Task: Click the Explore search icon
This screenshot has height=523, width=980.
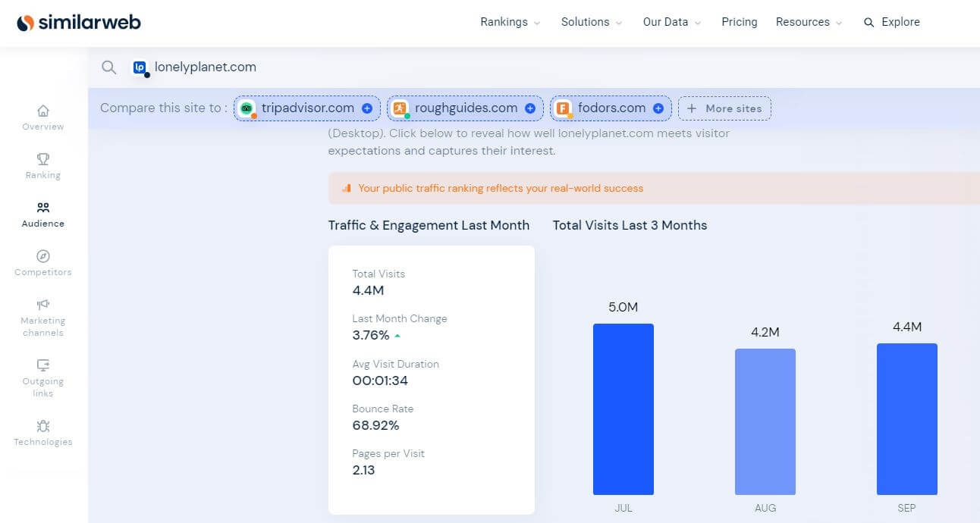Action: (869, 23)
